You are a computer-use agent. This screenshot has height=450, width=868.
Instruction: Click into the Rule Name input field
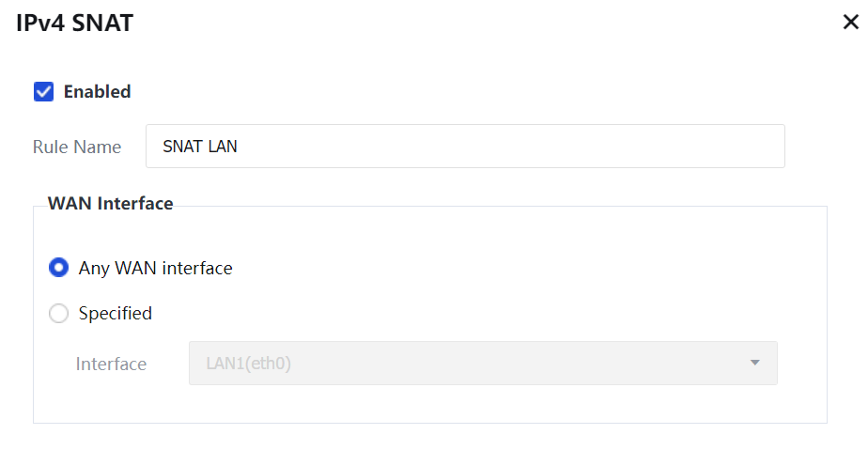pos(465,147)
